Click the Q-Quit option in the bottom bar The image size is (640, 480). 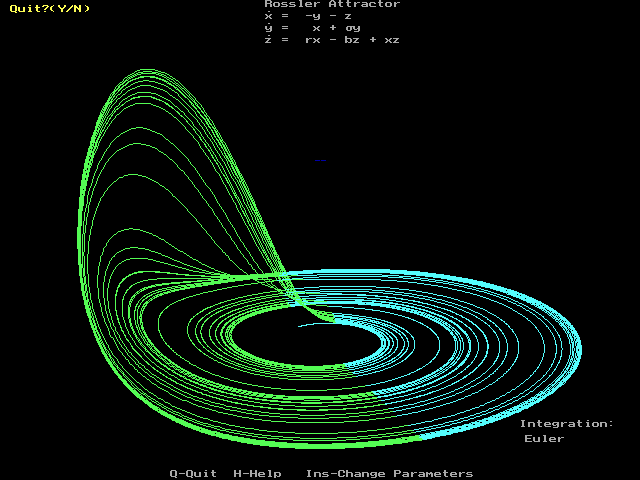192,473
